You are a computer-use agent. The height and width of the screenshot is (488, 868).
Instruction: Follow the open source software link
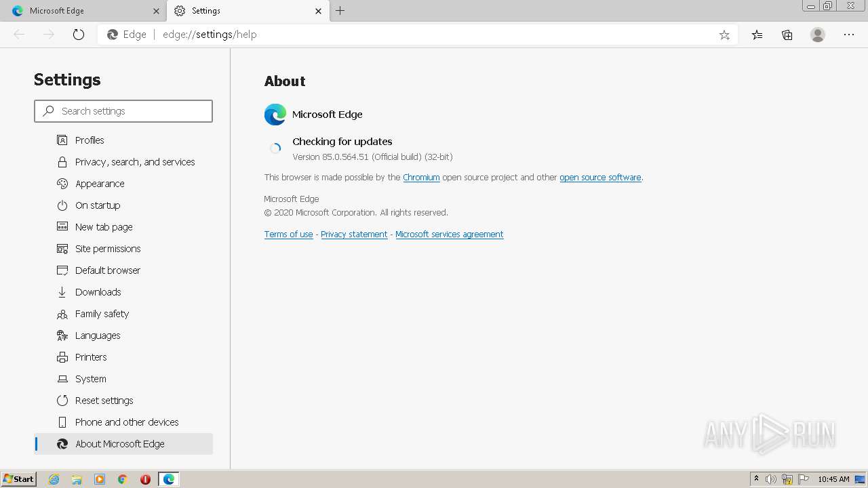pos(600,178)
